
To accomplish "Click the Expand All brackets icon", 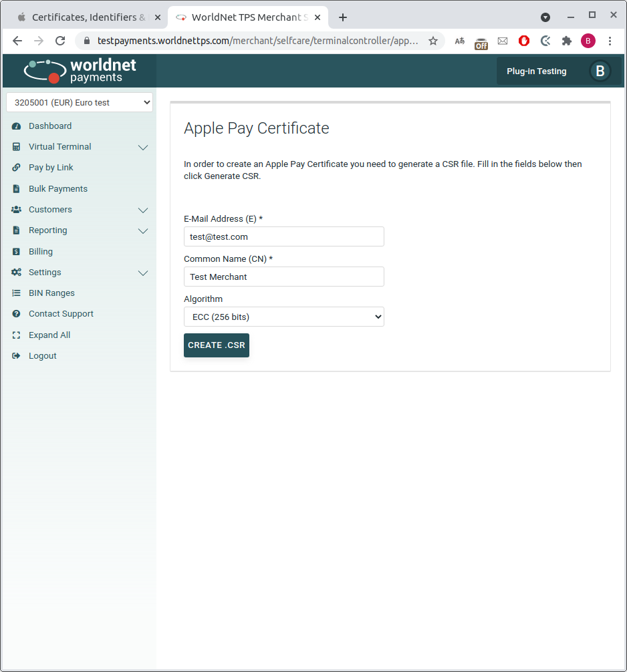I will pyautogui.click(x=16, y=335).
